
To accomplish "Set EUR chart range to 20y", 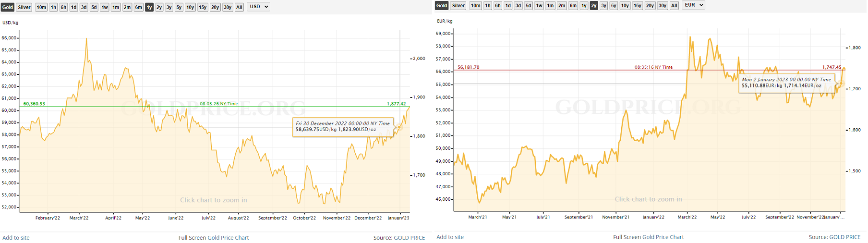I will click(650, 5).
